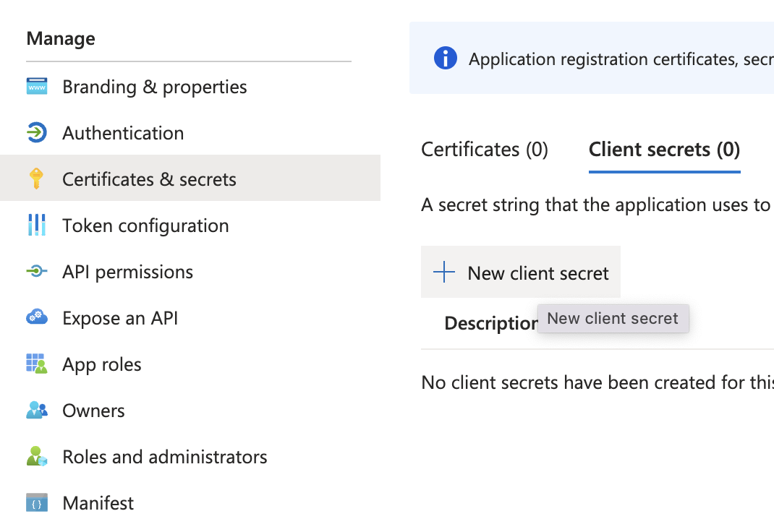Screen dimensions: 774x532
Task: Open the Manifest editor
Action: point(190,503)
